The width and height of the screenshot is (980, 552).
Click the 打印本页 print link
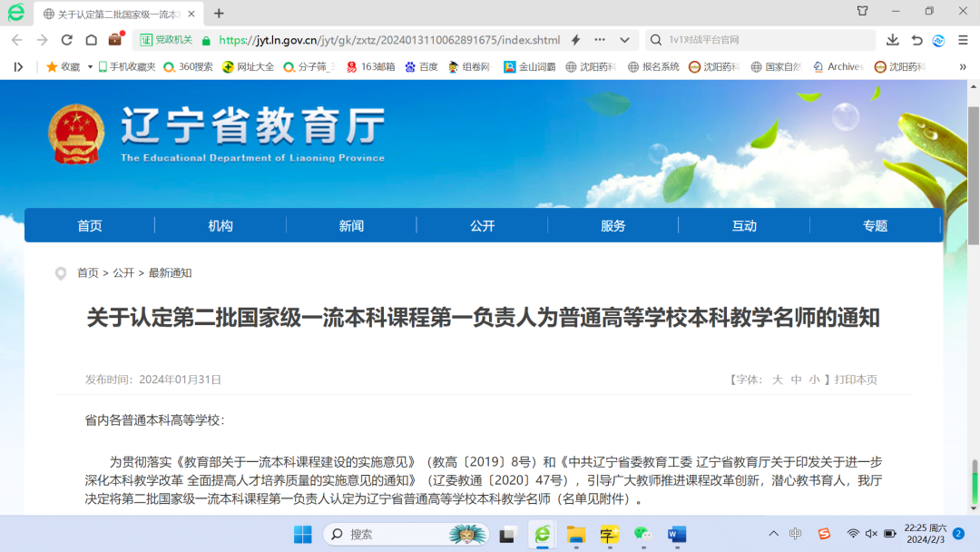pyautogui.click(x=856, y=379)
